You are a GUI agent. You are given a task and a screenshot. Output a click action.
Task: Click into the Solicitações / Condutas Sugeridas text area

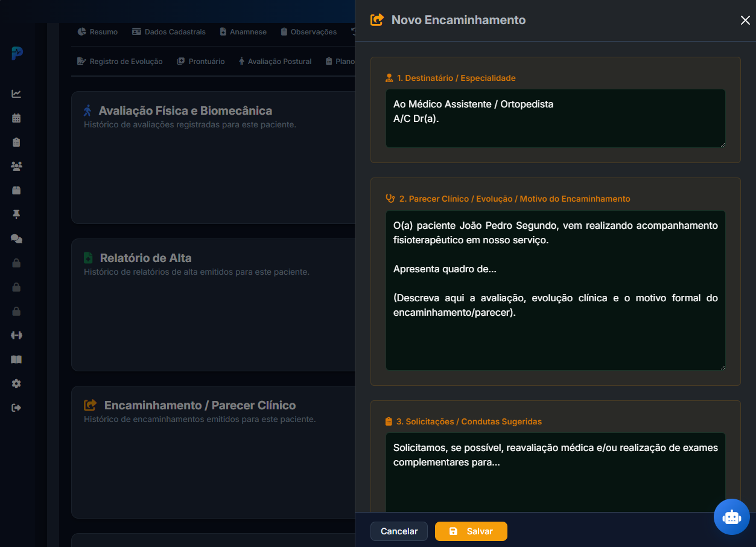[556, 473]
